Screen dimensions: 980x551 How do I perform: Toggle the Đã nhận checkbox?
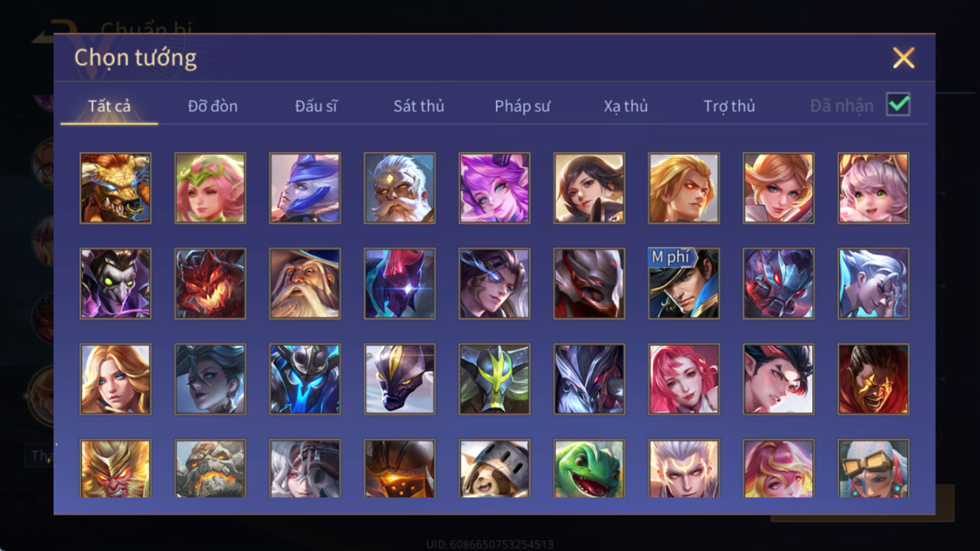[x=898, y=105]
